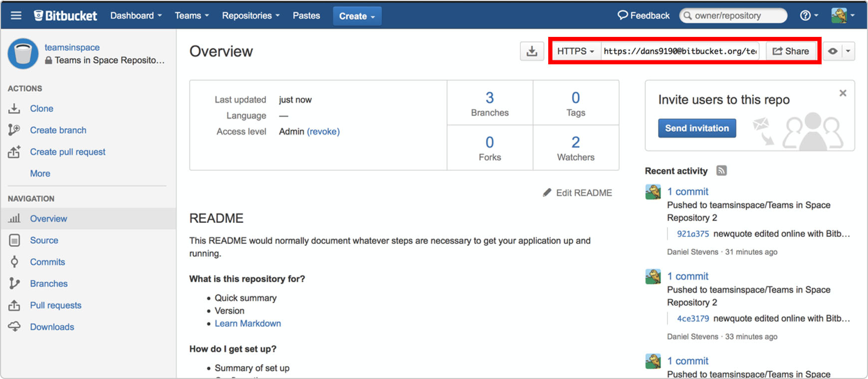The image size is (868, 379).
Task: Click the Overview chart icon in navigation
Action: pos(14,218)
